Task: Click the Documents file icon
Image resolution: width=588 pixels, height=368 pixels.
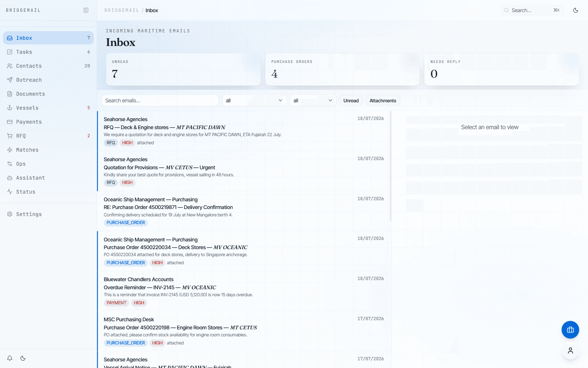Action: (10, 94)
